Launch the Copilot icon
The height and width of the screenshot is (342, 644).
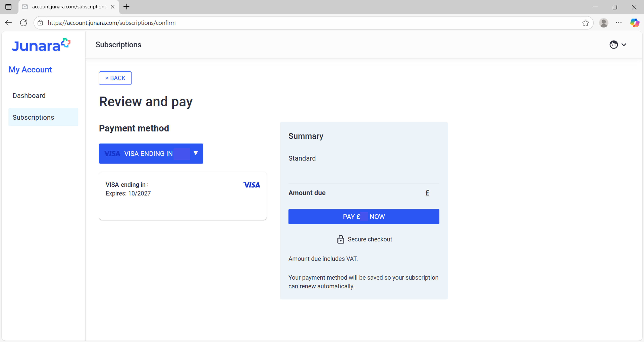(634, 23)
